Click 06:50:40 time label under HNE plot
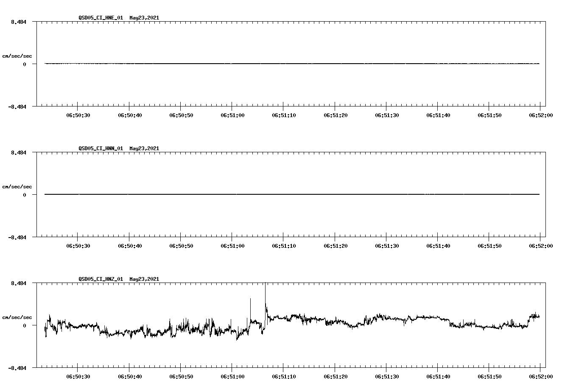Screen dimensions: 576x392 pos(130,115)
